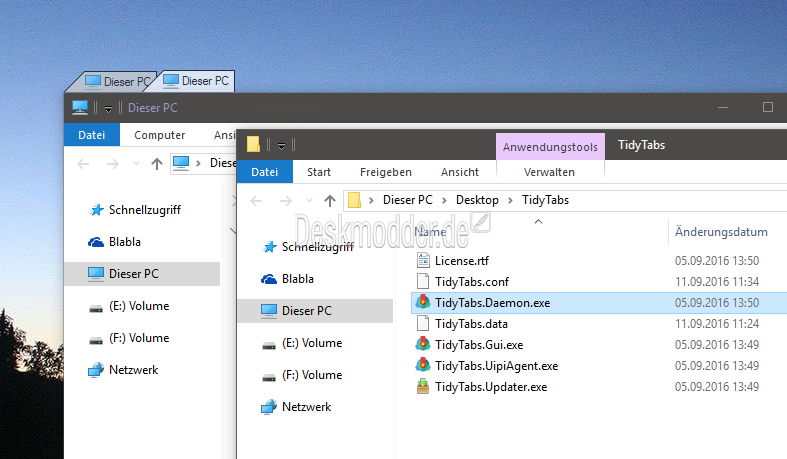Select Blabla in TidyTabs window sidebar
The image size is (787, 459).
tap(298, 279)
